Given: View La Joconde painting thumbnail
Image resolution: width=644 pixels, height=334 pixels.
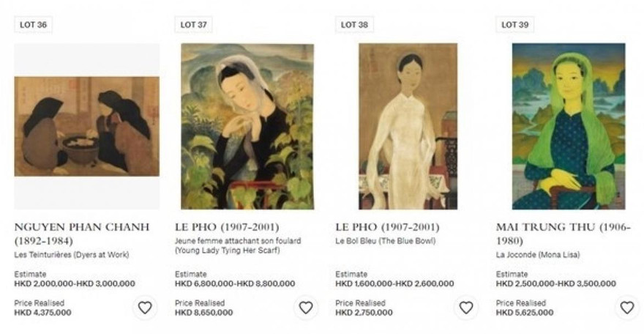Looking at the screenshot, I should pyautogui.click(x=563, y=126).
